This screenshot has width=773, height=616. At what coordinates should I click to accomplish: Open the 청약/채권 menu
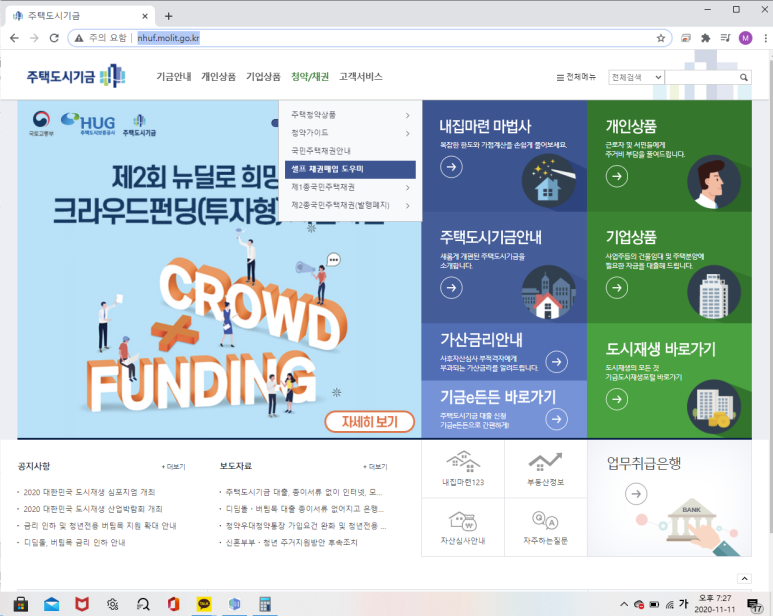pos(310,77)
